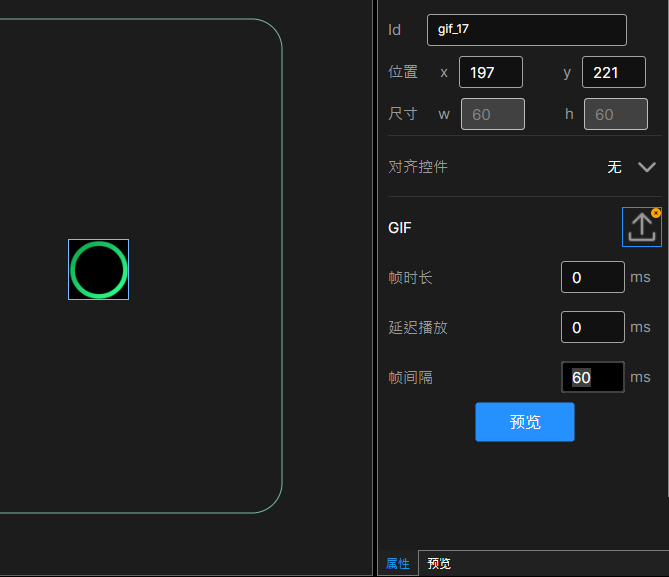
Task: Remove GIF via orange badge on upload icon
Action: (656, 213)
